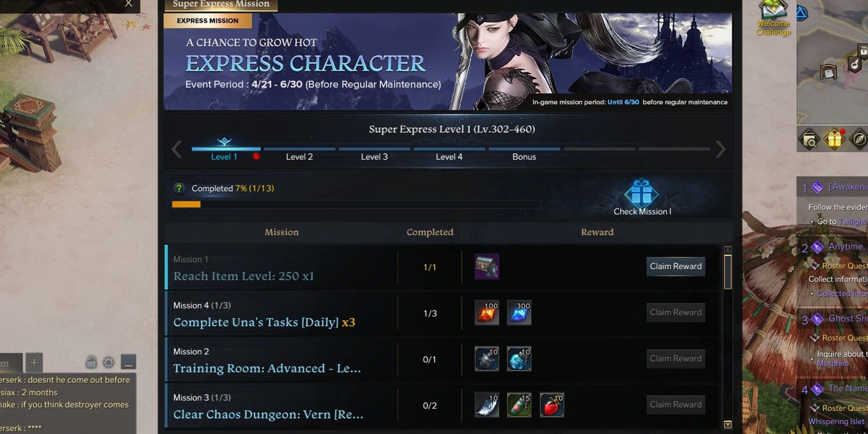
Task: Click the feather reward icon in Mission 3
Action: pyautogui.click(x=487, y=405)
